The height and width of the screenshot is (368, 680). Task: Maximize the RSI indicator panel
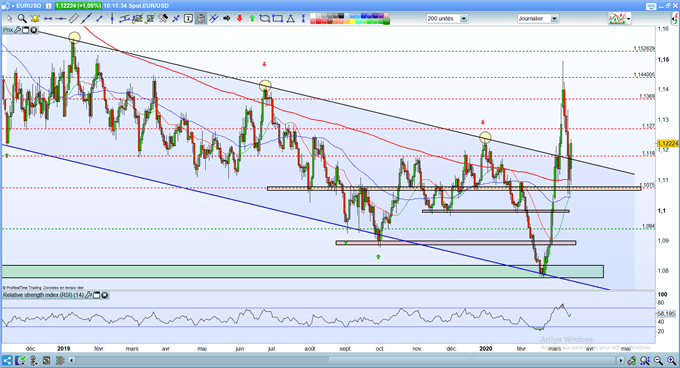pyautogui.click(x=97, y=295)
